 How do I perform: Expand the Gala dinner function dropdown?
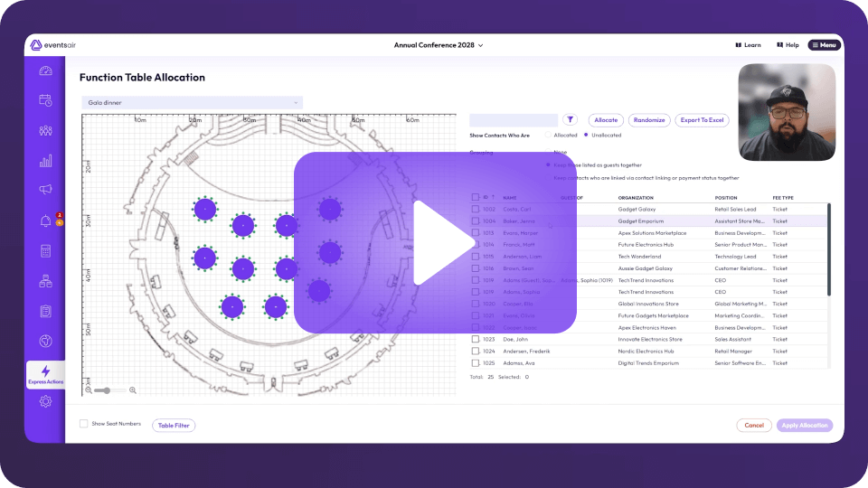[192, 102]
